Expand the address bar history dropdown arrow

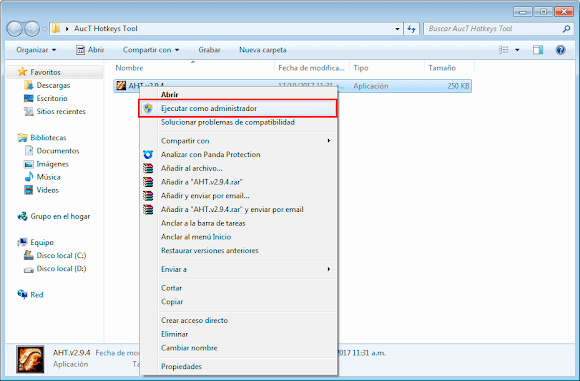tap(397, 29)
